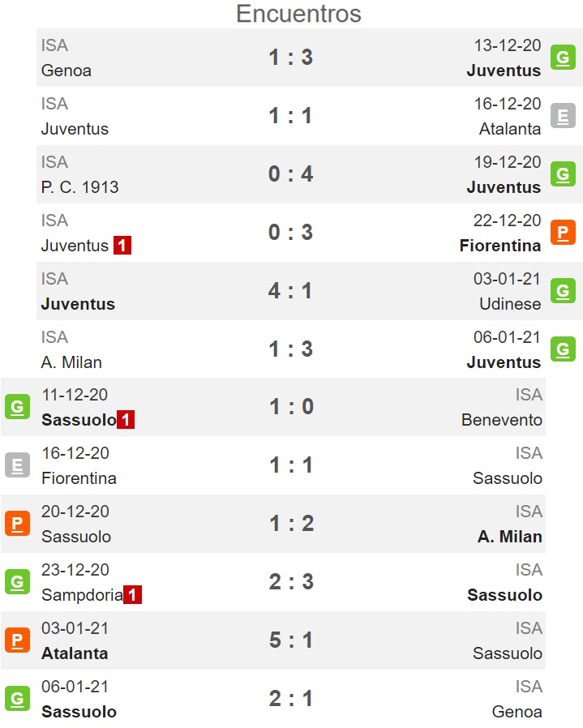Select the 5 : 1 Atalanta vs Sassuolo score
The height and width of the screenshot is (728, 583).
click(x=291, y=640)
